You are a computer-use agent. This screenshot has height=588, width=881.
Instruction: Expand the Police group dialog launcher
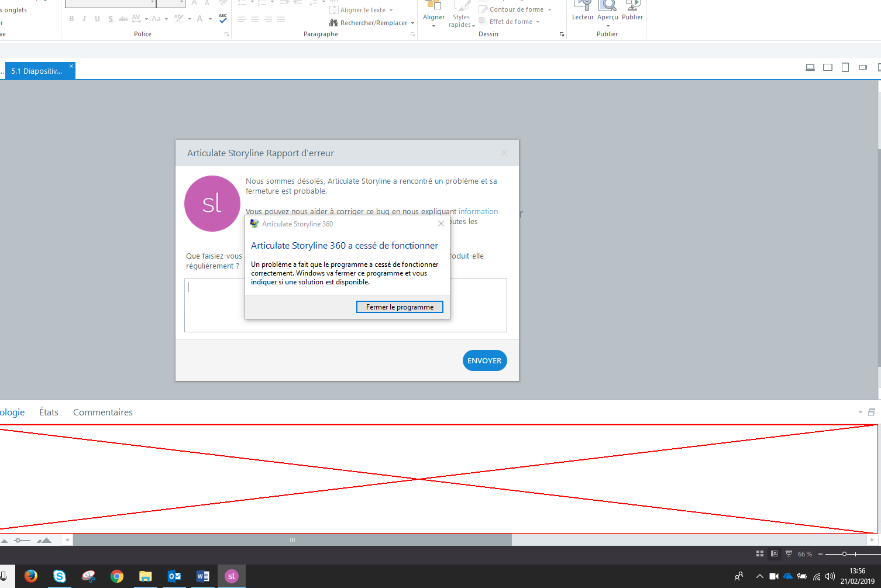(226, 35)
